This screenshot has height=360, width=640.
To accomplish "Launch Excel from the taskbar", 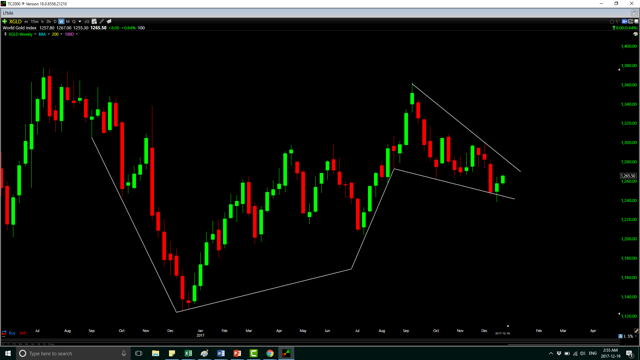I will point(188,353).
